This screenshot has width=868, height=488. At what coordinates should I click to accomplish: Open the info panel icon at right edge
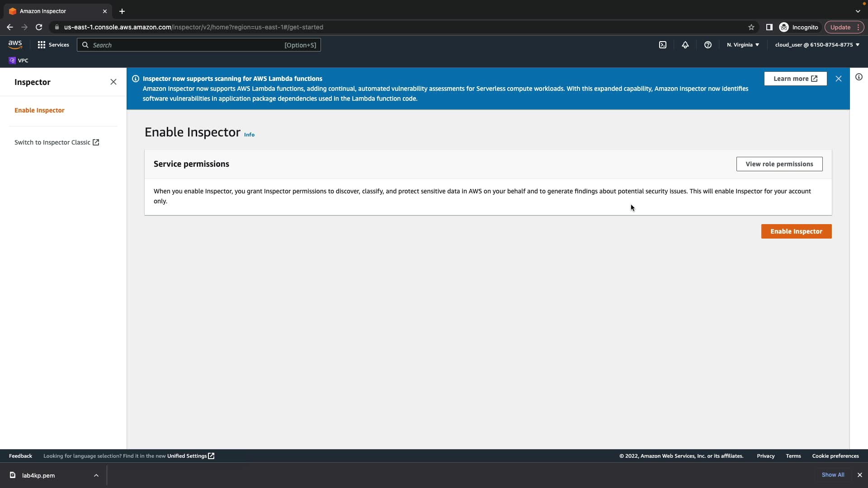pos(859,77)
